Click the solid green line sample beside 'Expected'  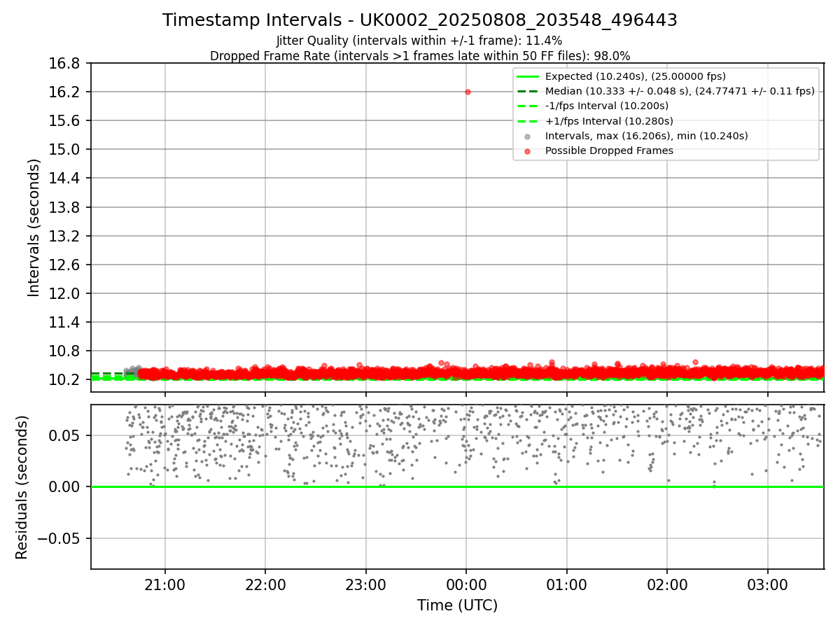[527, 77]
